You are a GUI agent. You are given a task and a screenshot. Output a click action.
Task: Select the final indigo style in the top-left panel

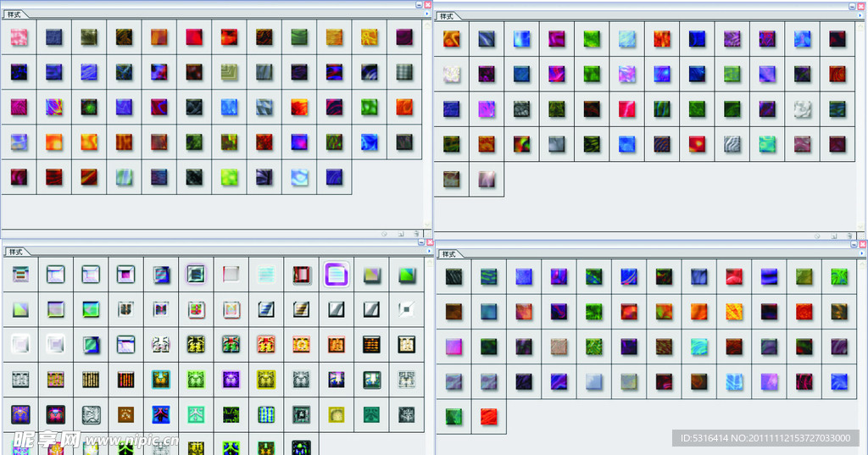(x=334, y=177)
